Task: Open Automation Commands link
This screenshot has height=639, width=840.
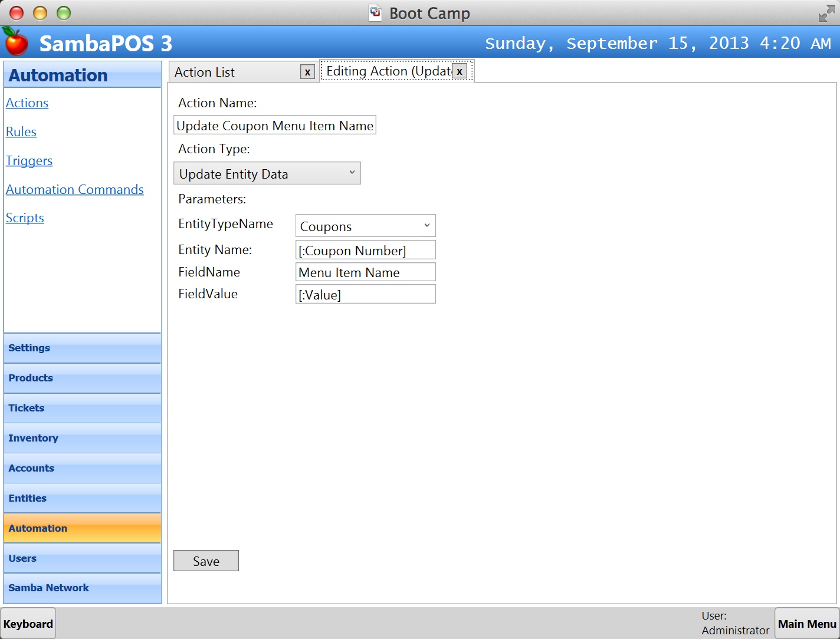Action: (x=75, y=190)
